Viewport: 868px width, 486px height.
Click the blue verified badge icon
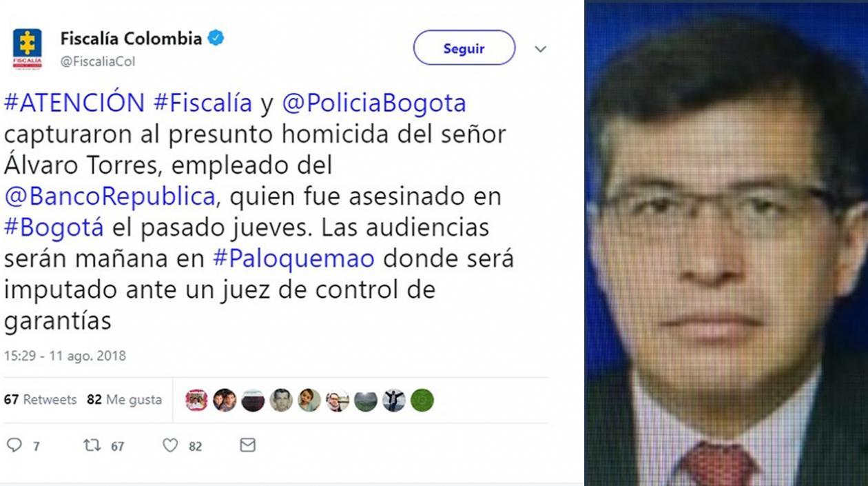point(216,39)
